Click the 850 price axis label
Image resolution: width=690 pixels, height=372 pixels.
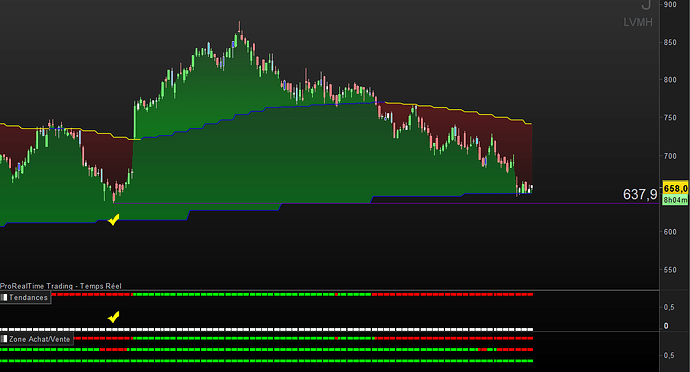[670, 42]
